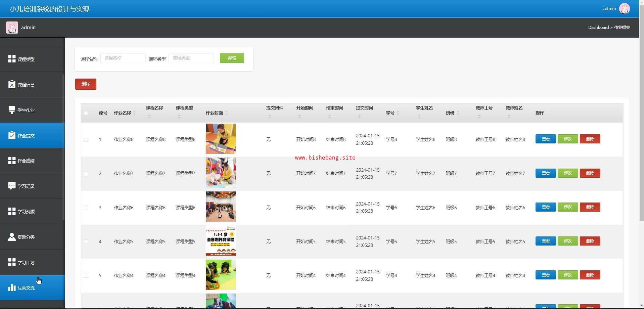Click 查看 button for 作业名称7 row

[x=545, y=173]
